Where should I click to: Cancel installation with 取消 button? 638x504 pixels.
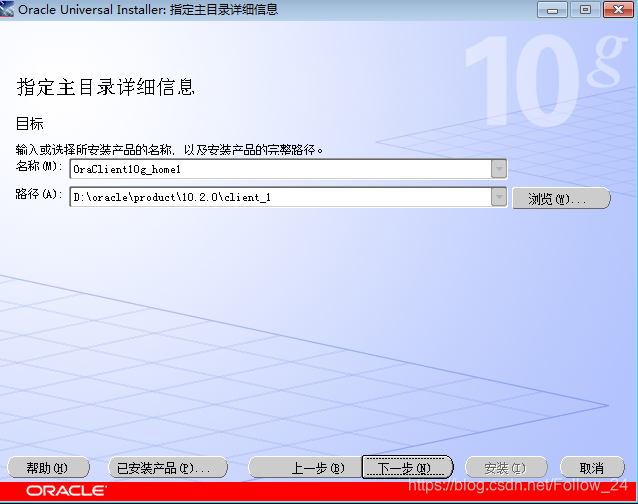coord(592,467)
